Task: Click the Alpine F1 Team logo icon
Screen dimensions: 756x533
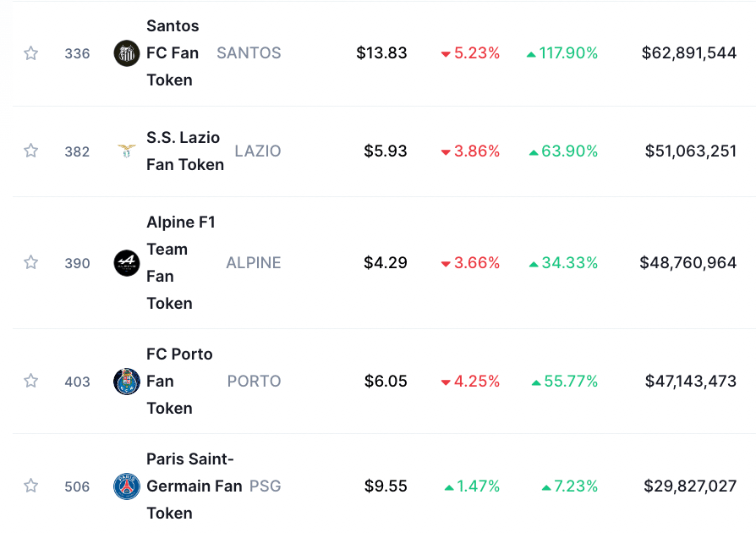Action: (x=127, y=263)
